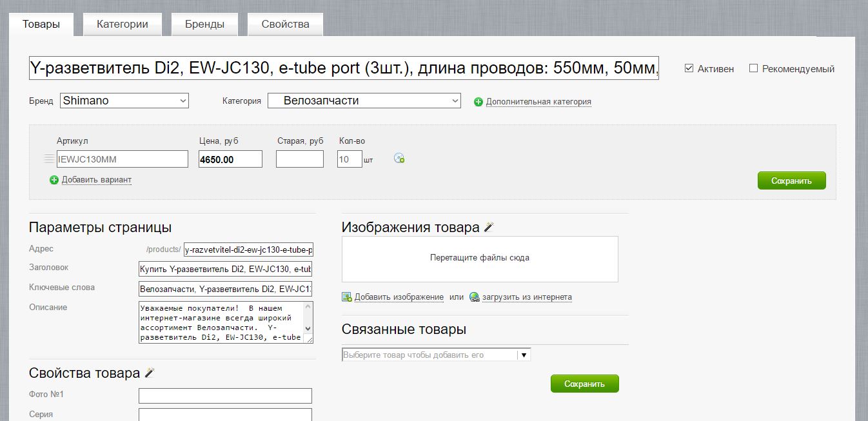The image size is (868, 421).
Task: Click the Ключевые слова field
Action: pos(225,288)
